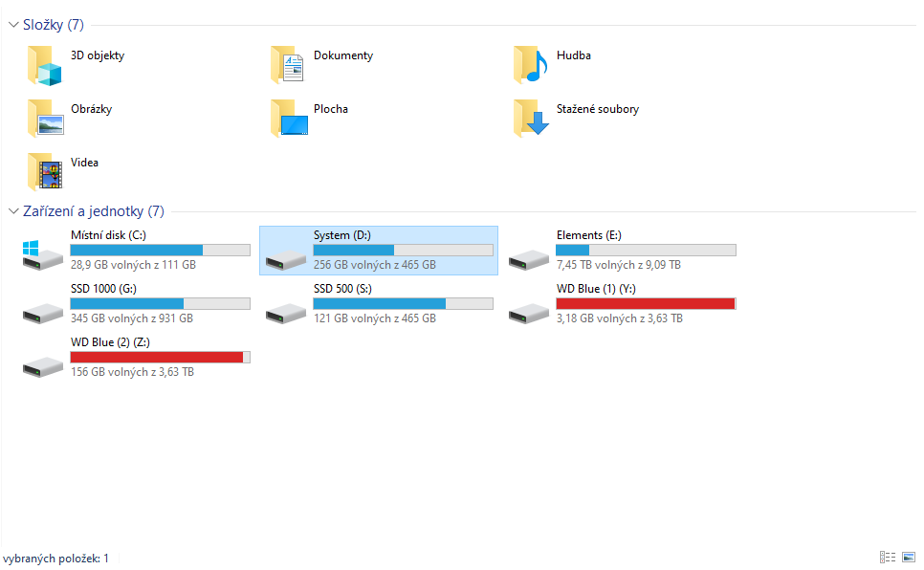Select the Místní disk (C:) drive icon

coord(42,255)
